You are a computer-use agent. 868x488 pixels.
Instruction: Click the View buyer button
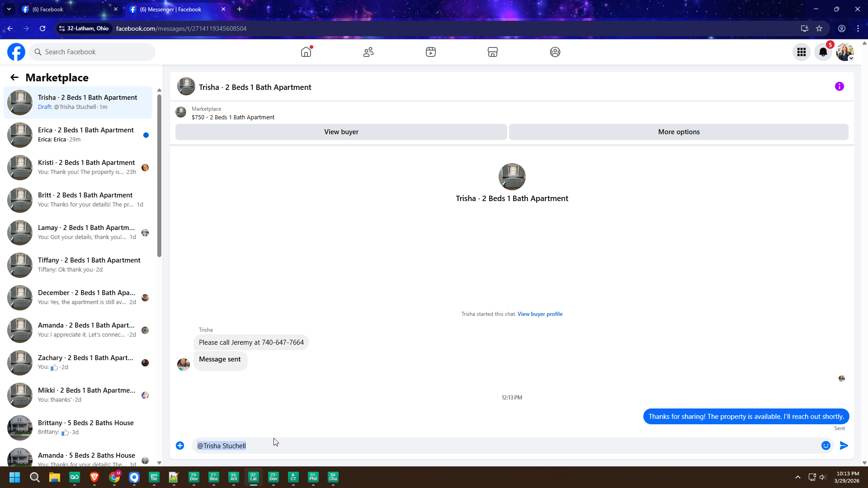click(341, 132)
